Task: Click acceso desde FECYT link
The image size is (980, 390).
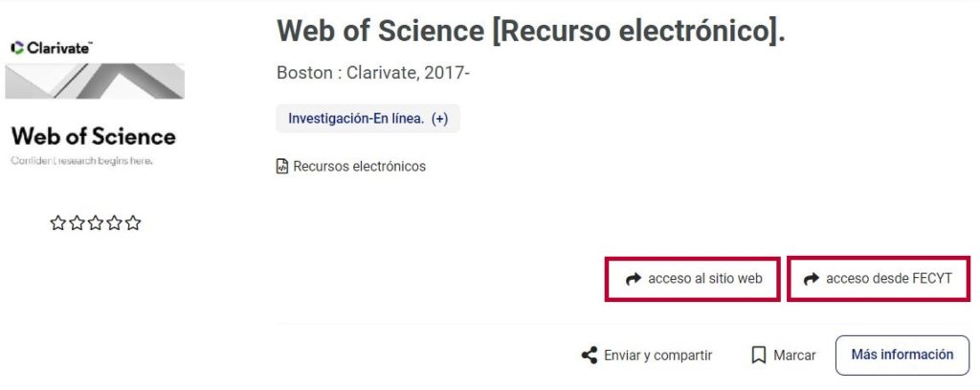Action: 889,279
